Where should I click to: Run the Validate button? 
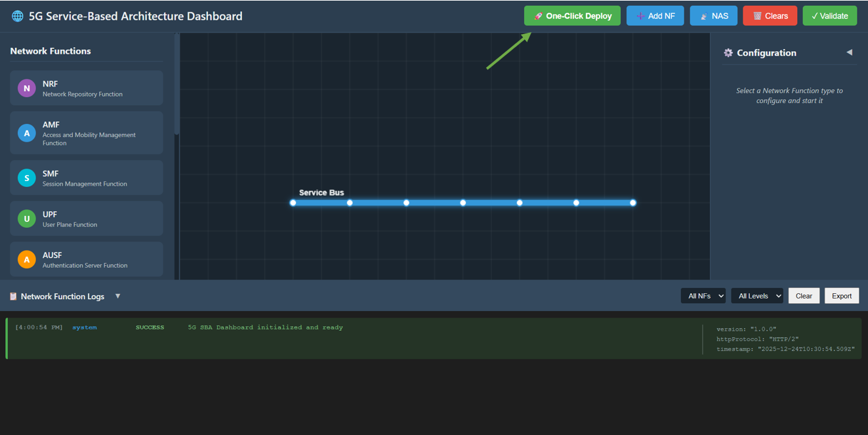click(x=829, y=16)
